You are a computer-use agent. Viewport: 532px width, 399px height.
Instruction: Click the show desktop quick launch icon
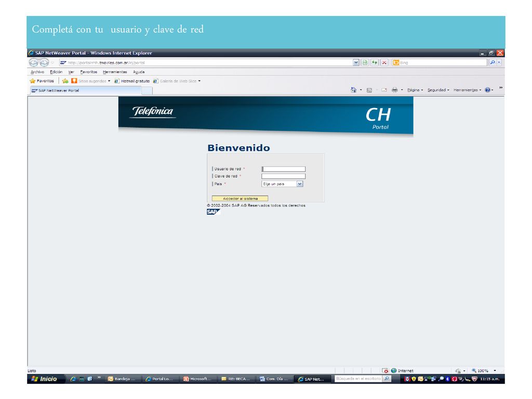point(82,379)
